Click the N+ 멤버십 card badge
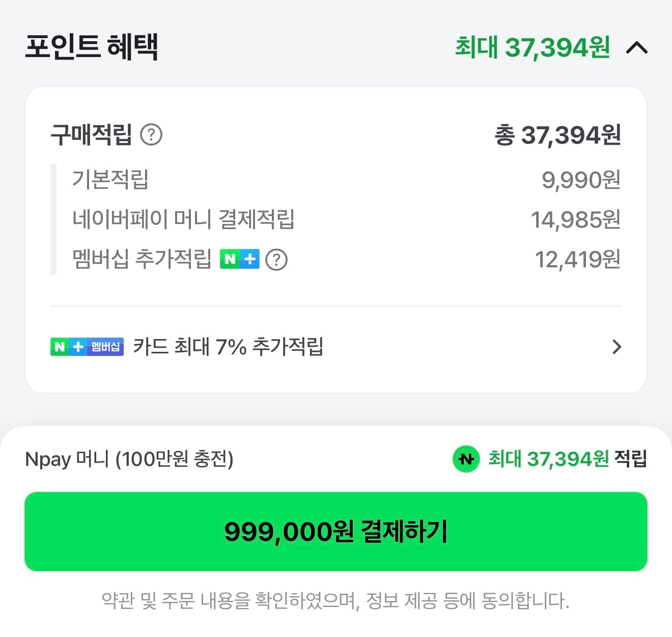 (86, 347)
